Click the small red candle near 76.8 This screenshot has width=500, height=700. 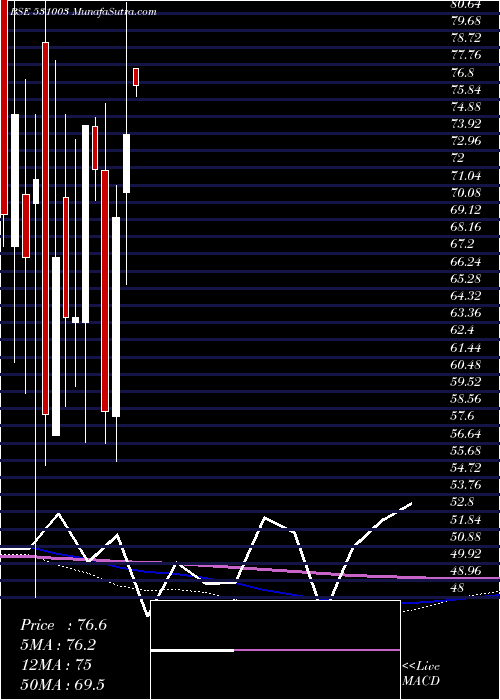(136, 77)
